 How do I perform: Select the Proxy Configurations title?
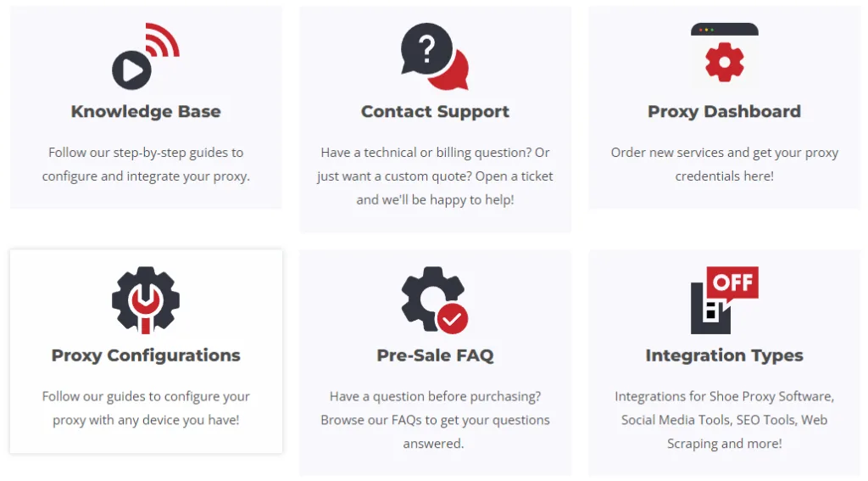(146, 355)
